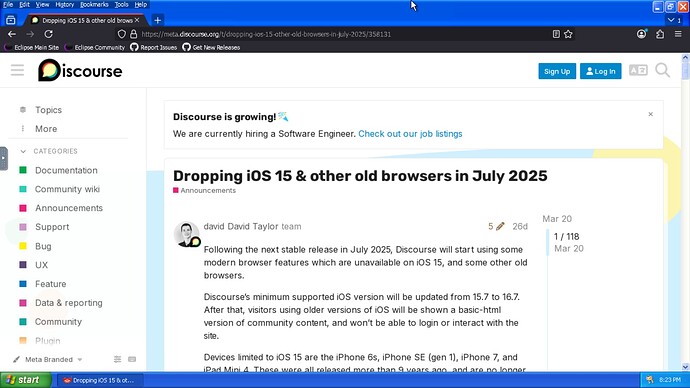Screen dimensions: 690x388
Task: Open Data & reporting category
Action: pyautogui.click(x=68, y=303)
